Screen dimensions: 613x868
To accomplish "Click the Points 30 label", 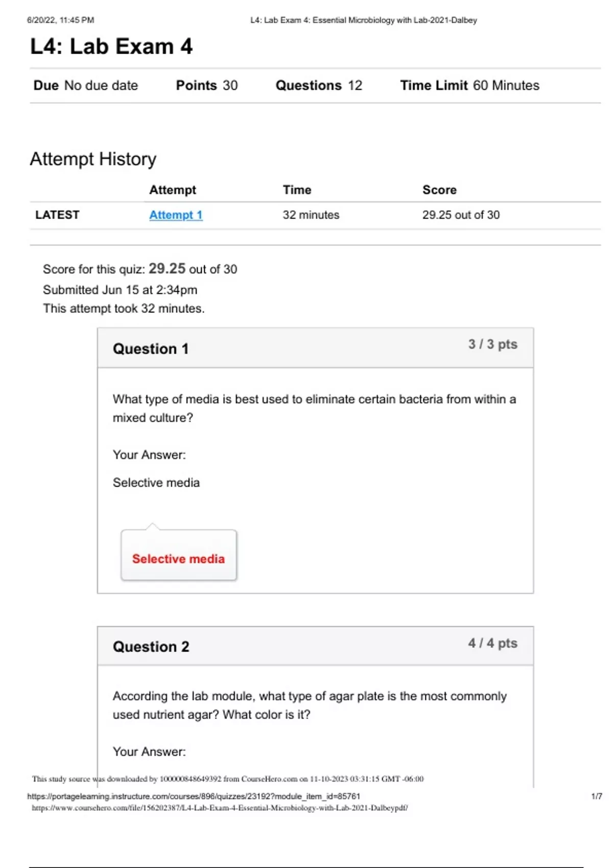I will (x=206, y=85).
